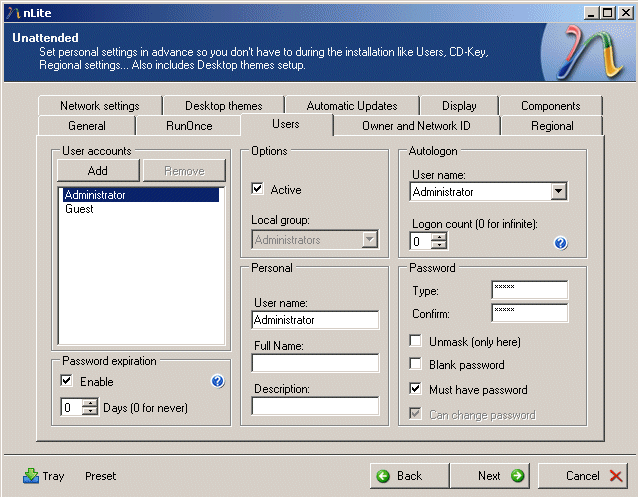
Task: Decrease the Logon count spinner value
Action: click(439, 245)
